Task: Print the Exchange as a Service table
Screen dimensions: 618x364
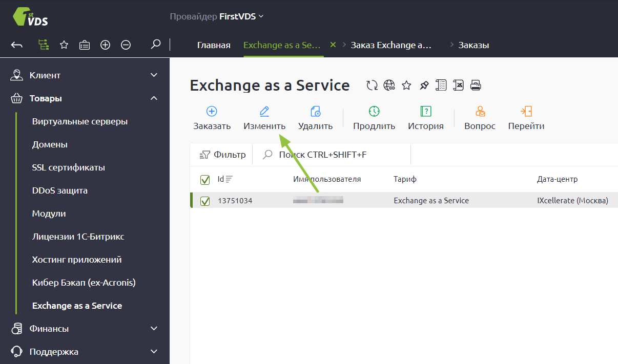Action: point(476,85)
